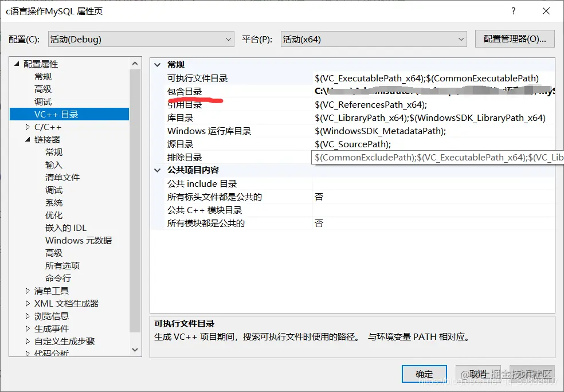Click the 配置管理器(O)... button

(x=515, y=39)
